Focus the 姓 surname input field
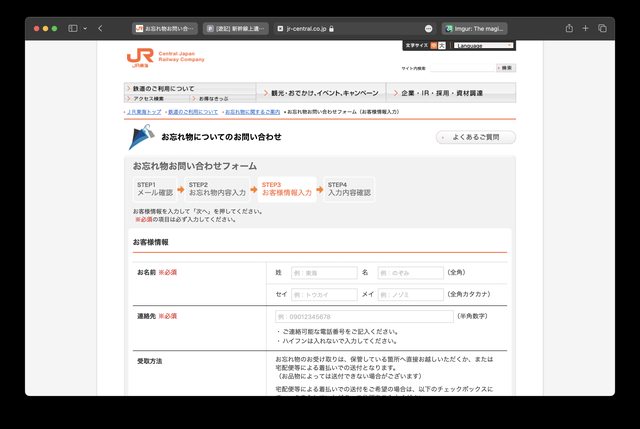This screenshot has width=640, height=429. point(323,272)
